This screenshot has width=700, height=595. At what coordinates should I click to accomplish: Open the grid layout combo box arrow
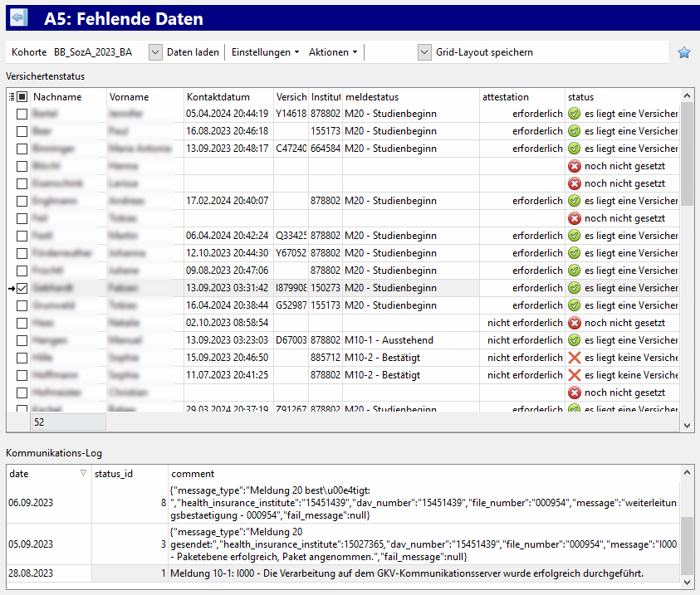424,52
